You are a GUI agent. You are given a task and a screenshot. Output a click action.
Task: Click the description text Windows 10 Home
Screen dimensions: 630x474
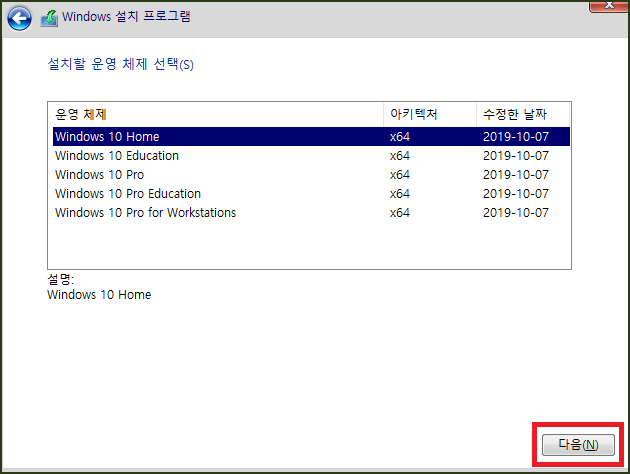point(99,294)
